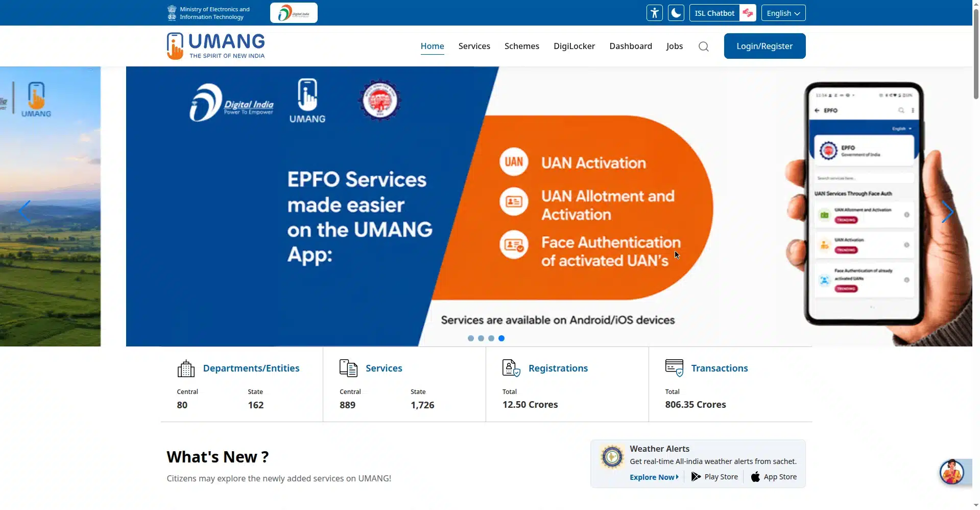Screen dimensions: 980x510
Task: Click the Registrations icon
Action: pos(511,368)
